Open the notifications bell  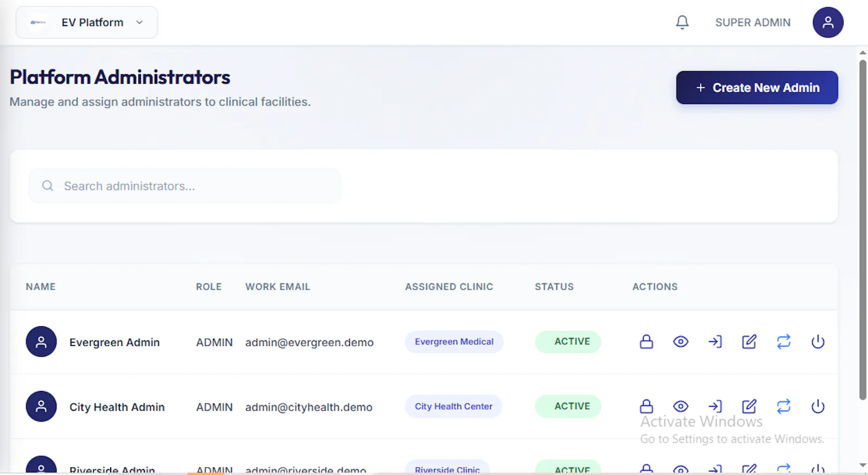(x=682, y=22)
